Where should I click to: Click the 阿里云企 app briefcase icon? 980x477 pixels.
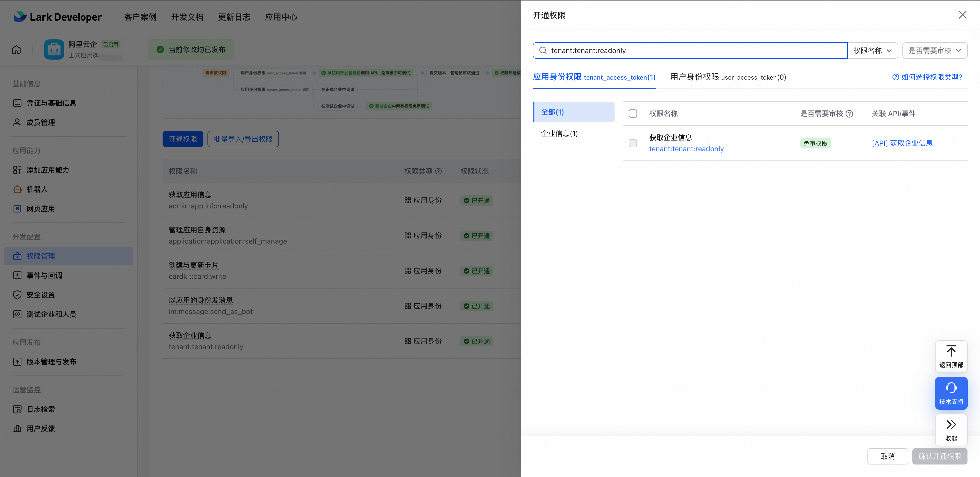54,49
